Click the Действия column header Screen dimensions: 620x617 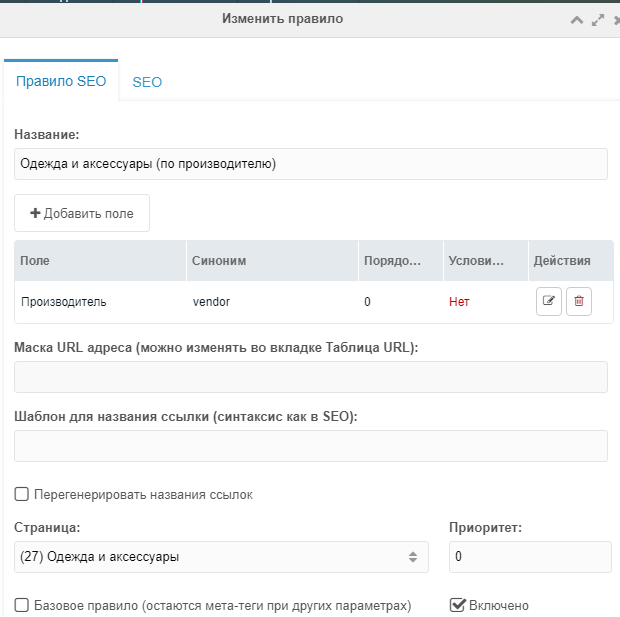(571, 261)
